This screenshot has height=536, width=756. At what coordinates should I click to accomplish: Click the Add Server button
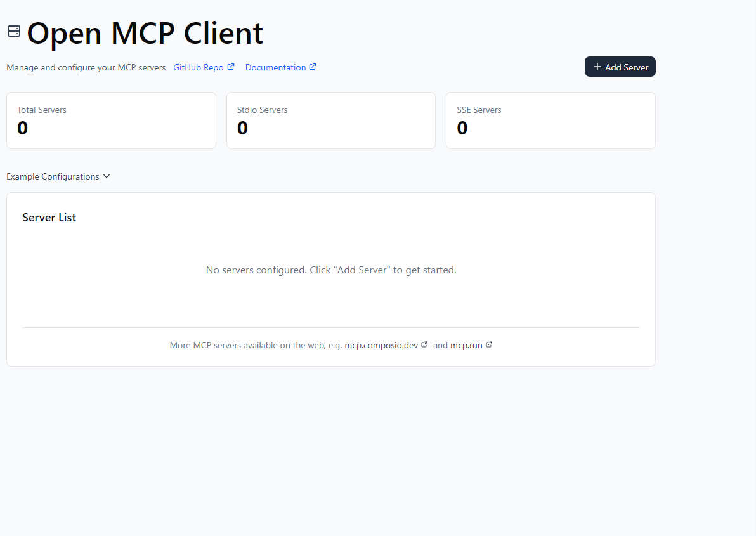[x=620, y=67]
